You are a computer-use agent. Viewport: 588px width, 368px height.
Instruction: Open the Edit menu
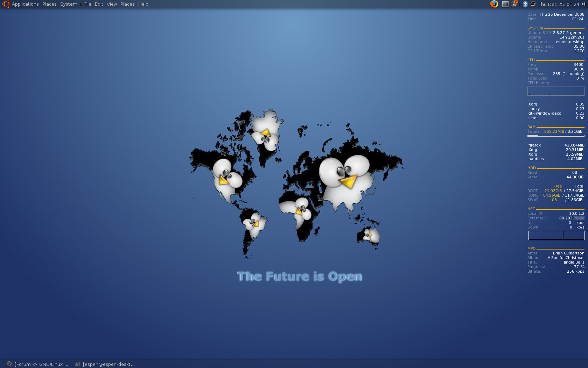[x=99, y=4]
